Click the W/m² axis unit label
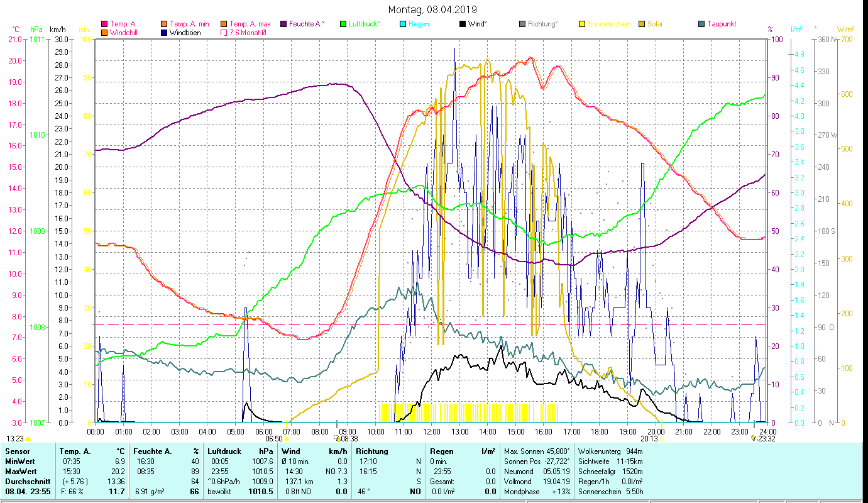The height and width of the screenshot is (503, 868). coord(845,30)
